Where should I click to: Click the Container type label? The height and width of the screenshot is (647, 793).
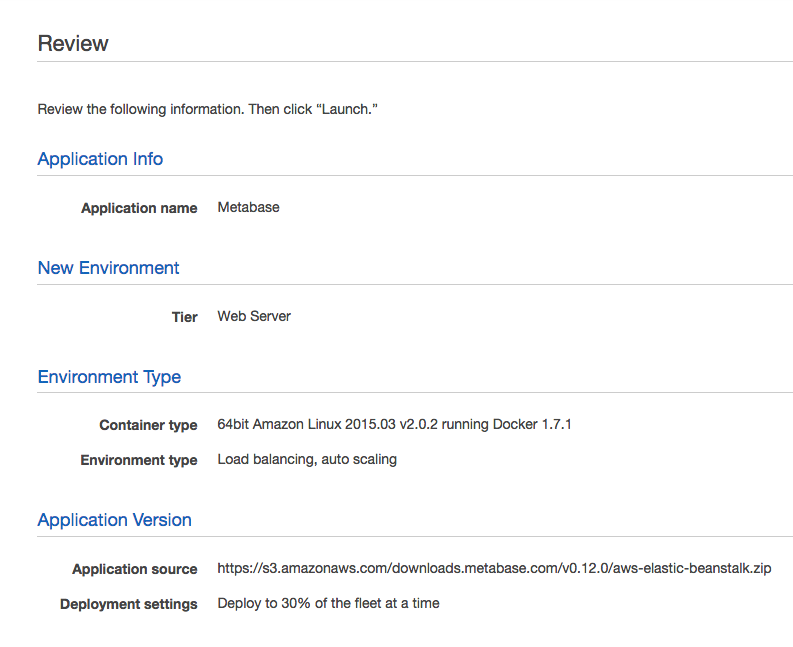pos(148,425)
